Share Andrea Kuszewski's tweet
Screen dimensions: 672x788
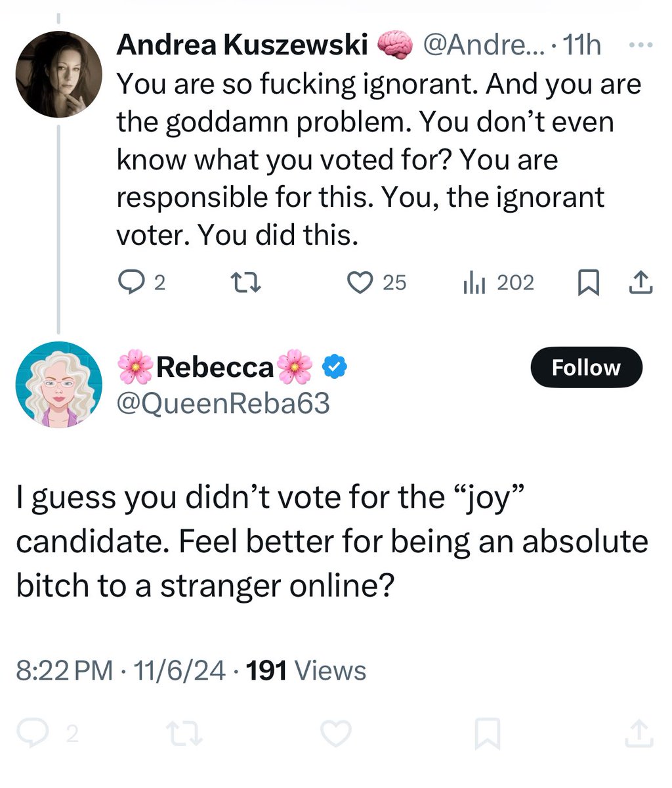[640, 282]
